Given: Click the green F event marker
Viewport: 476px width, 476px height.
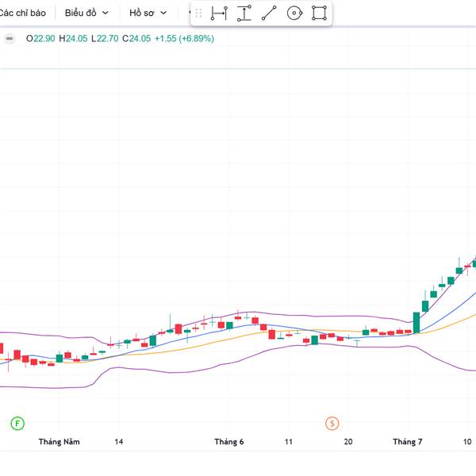Looking at the screenshot, I should point(17,423).
